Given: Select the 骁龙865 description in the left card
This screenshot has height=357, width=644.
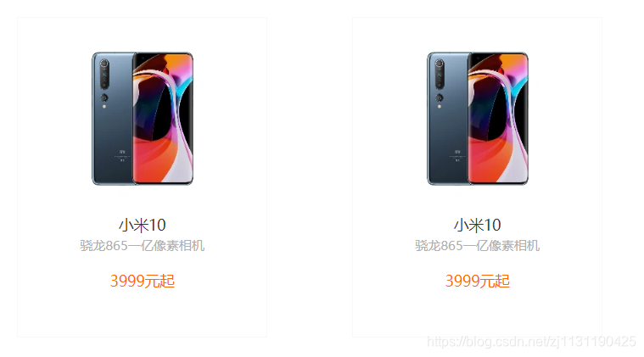Looking at the screenshot, I should [142, 245].
